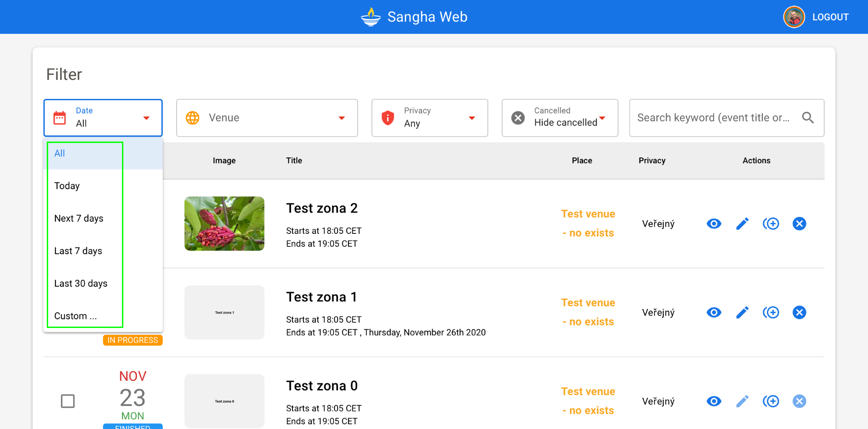868x429 pixels.
Task: Click the user avatar picture
Action: tap(794, 17)
